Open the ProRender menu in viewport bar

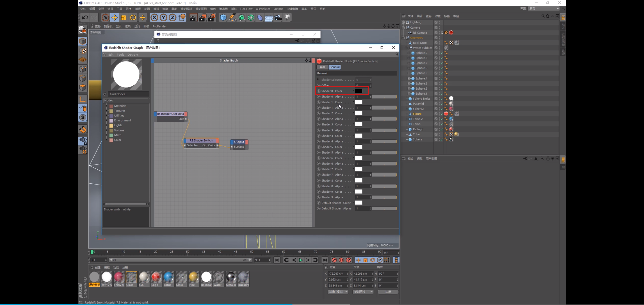(x=160, y=26)
